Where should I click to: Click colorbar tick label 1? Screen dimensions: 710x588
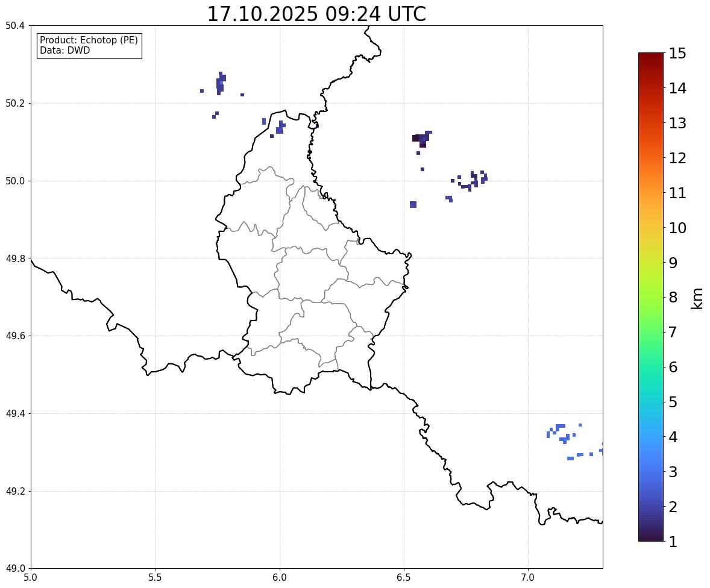(673, 542)
